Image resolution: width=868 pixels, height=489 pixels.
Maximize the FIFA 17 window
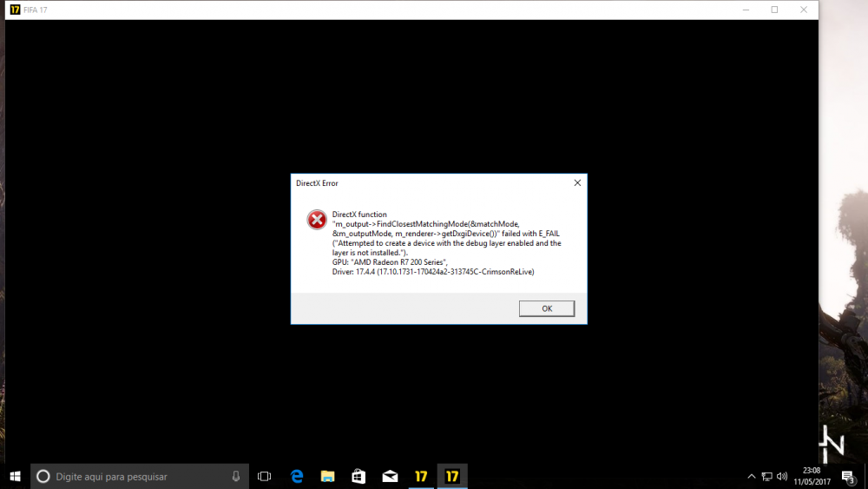coord(774,10)
